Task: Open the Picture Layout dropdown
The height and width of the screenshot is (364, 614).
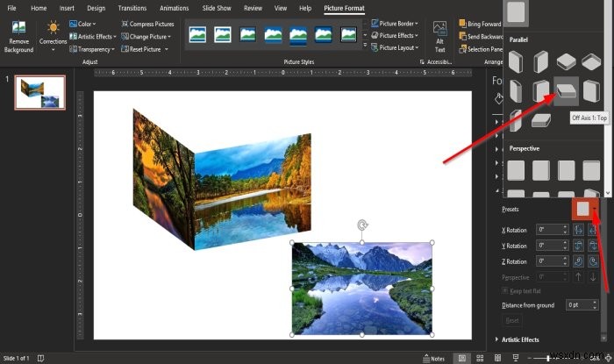Action: (395, 47)
